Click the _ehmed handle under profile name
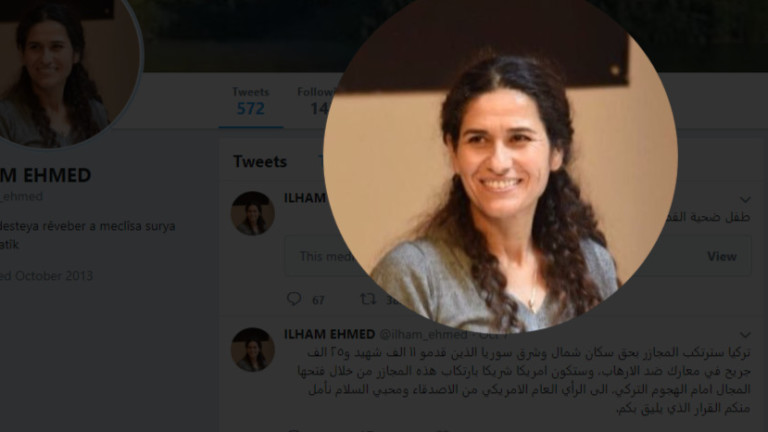This screenshot has height=432, width=768. point(21,196)
